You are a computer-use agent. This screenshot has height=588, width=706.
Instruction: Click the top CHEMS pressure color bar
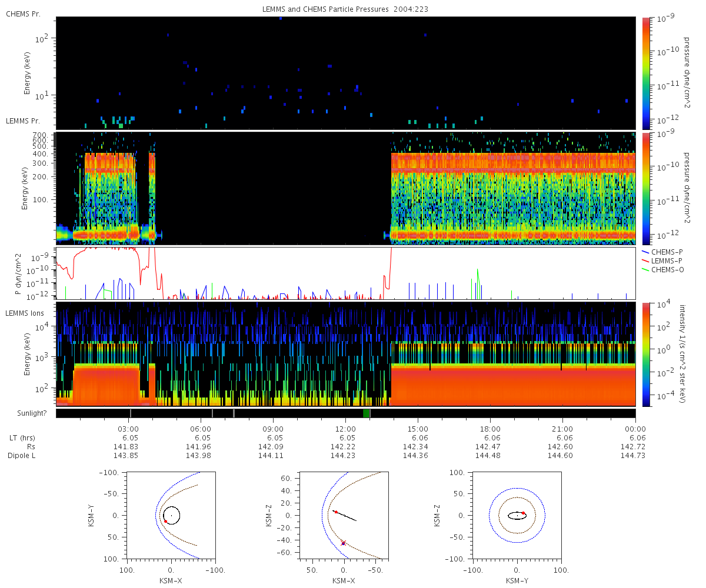click(x=646, y=72)
